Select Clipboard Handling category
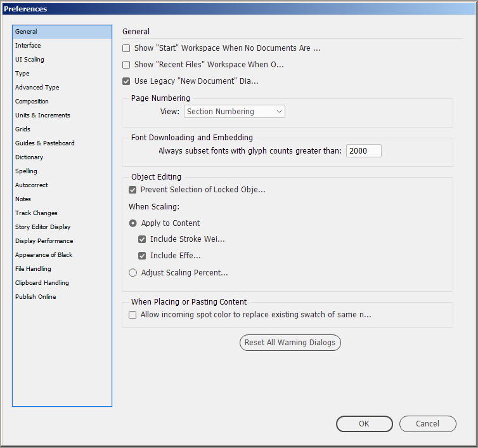This screenshot has height=448, width=478. (62, 283)
